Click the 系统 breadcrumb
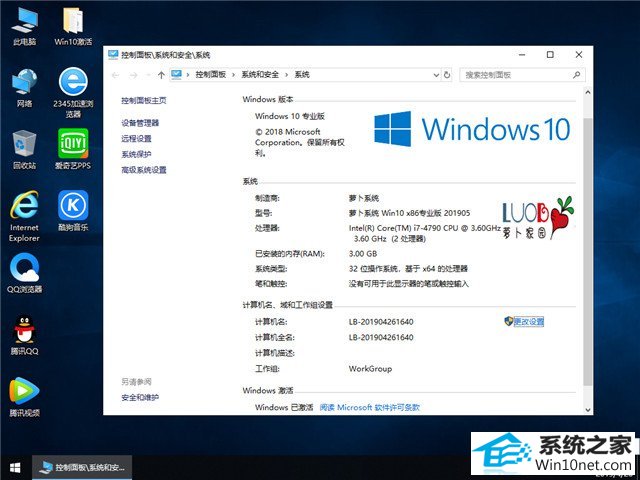Viewport: 640px width, 480px height. 302,75
